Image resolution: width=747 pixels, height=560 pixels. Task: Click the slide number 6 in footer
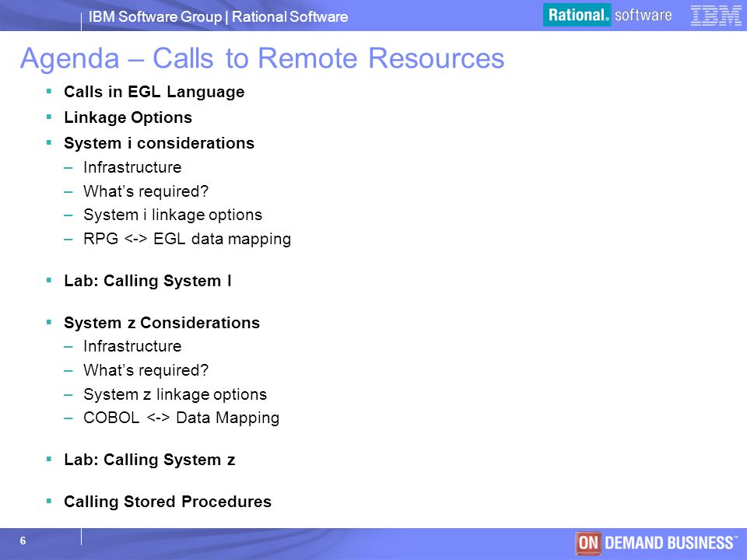click(23, 541)
